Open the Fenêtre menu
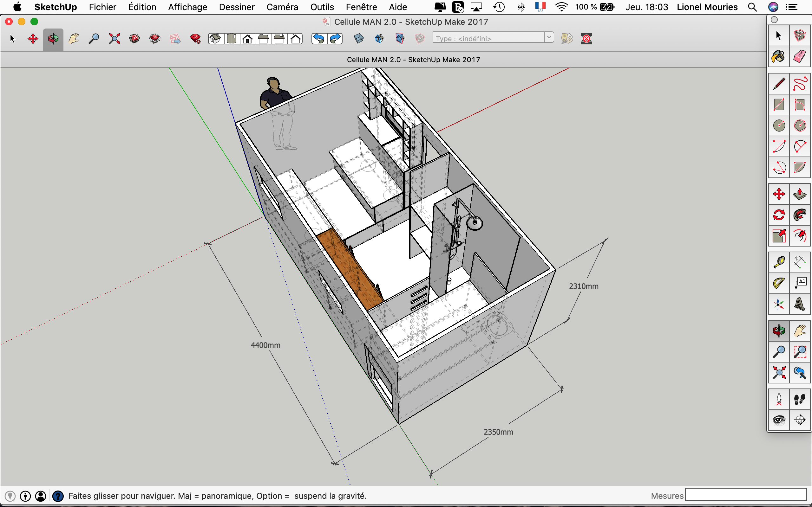812x507 pixels. [x=361, y=7]
